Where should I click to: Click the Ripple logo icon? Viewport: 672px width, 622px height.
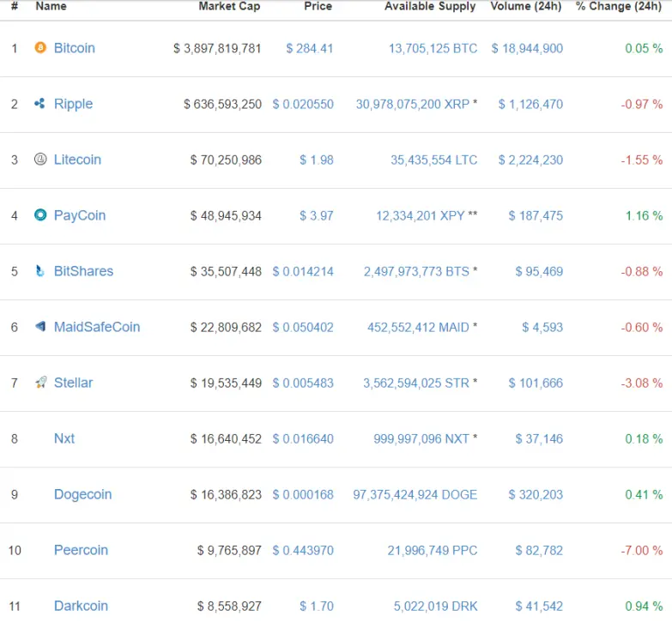click(x=39, y=103)
